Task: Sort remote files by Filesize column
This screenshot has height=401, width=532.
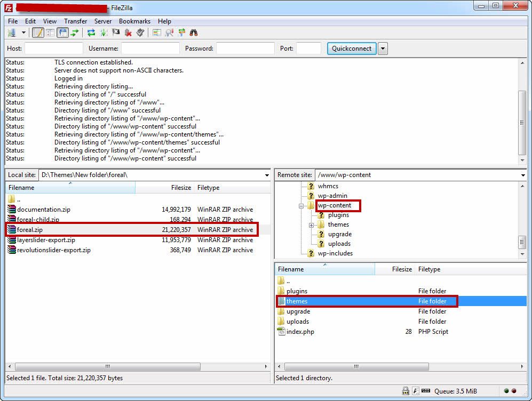Action: (395, 269)
